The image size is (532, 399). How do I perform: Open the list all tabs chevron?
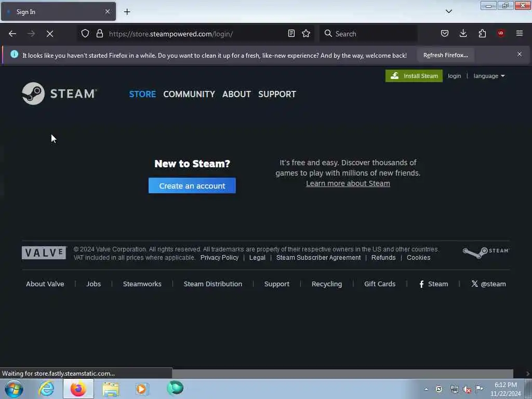pyautogui.click(x=449, y=11)
